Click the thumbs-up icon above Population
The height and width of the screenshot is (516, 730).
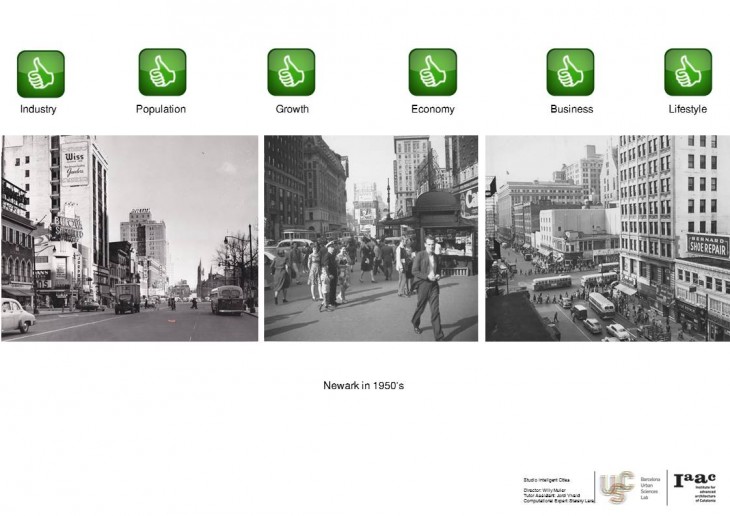click(x=162, y=73)
